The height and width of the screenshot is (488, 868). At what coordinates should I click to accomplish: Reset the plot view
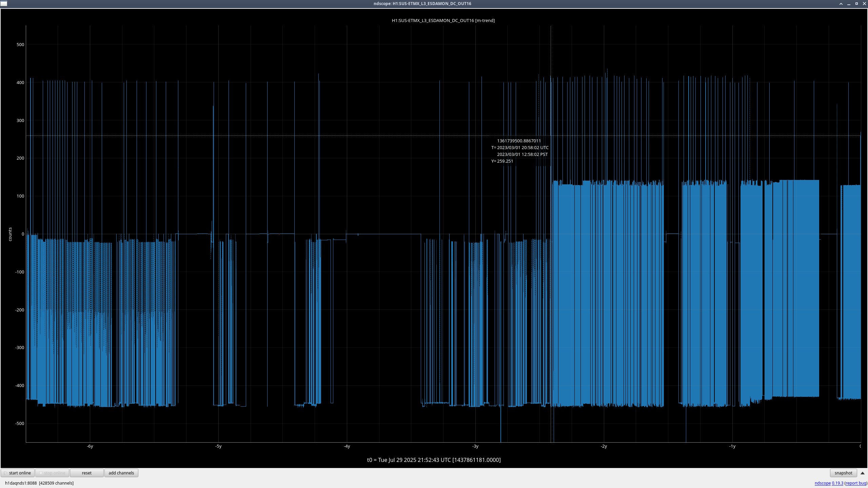coord(86,473)
